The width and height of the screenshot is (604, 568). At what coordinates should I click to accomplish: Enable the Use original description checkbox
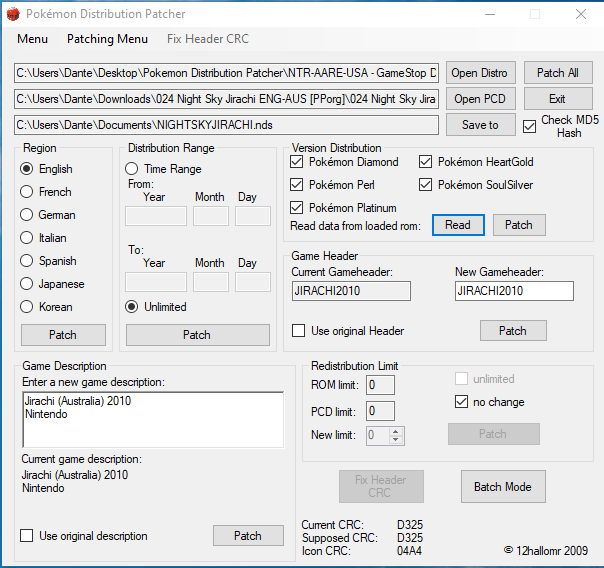click(x=27, y=536)
